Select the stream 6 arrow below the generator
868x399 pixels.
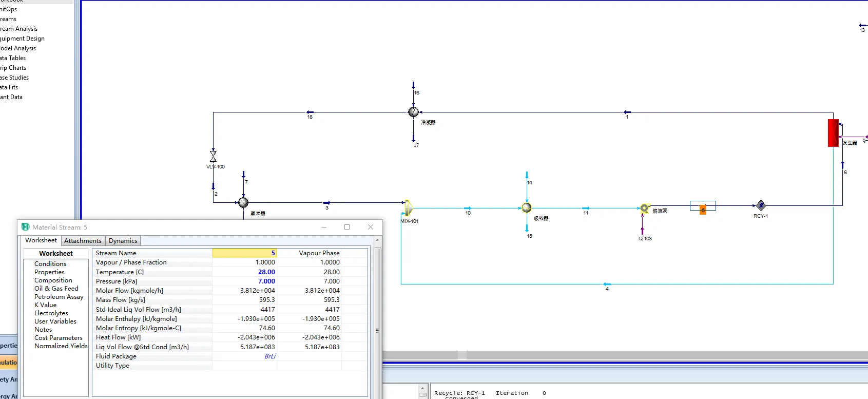tap(842, 165)
